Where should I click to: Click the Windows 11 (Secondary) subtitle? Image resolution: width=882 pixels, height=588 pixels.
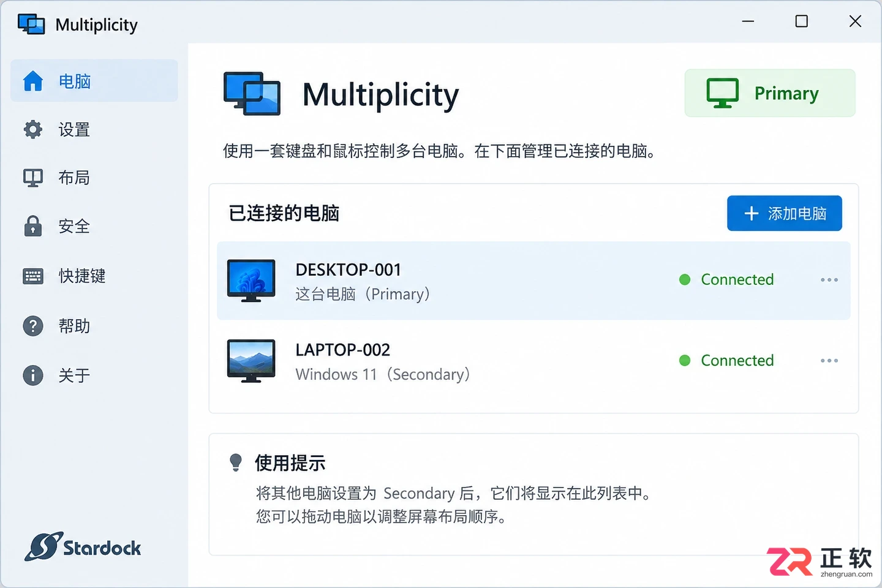383,374
